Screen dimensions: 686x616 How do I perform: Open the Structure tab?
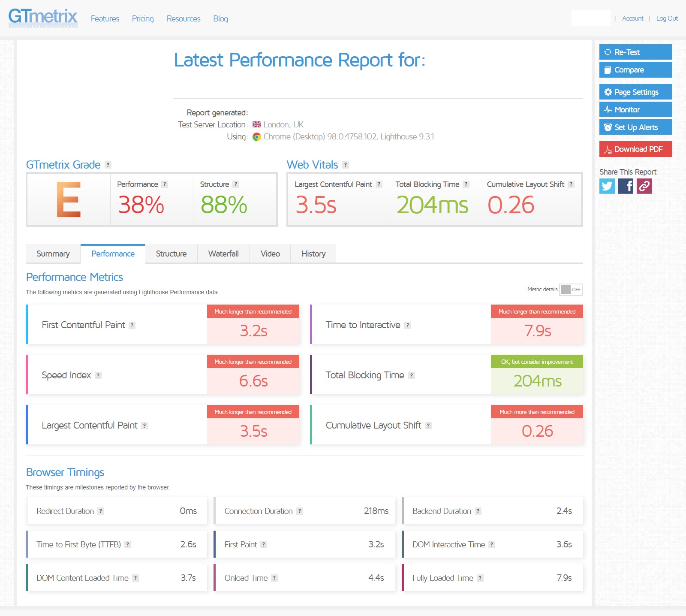coord(171,254)
